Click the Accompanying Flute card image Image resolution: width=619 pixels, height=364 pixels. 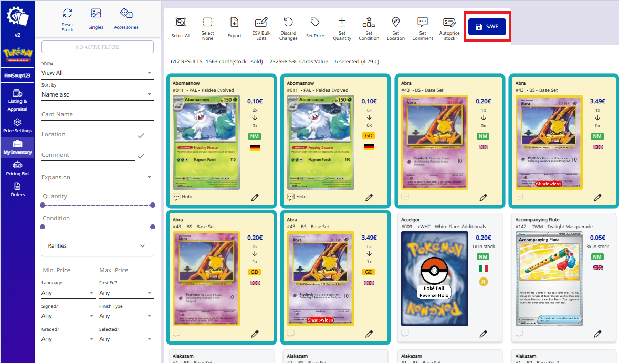(x=549, y=279)
